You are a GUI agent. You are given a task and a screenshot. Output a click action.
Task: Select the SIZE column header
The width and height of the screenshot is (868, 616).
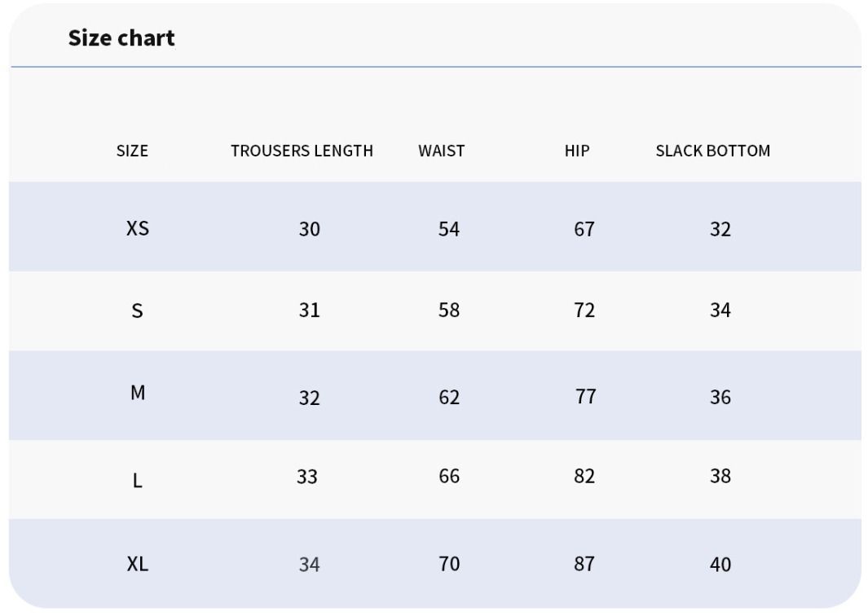coord(132,151)
